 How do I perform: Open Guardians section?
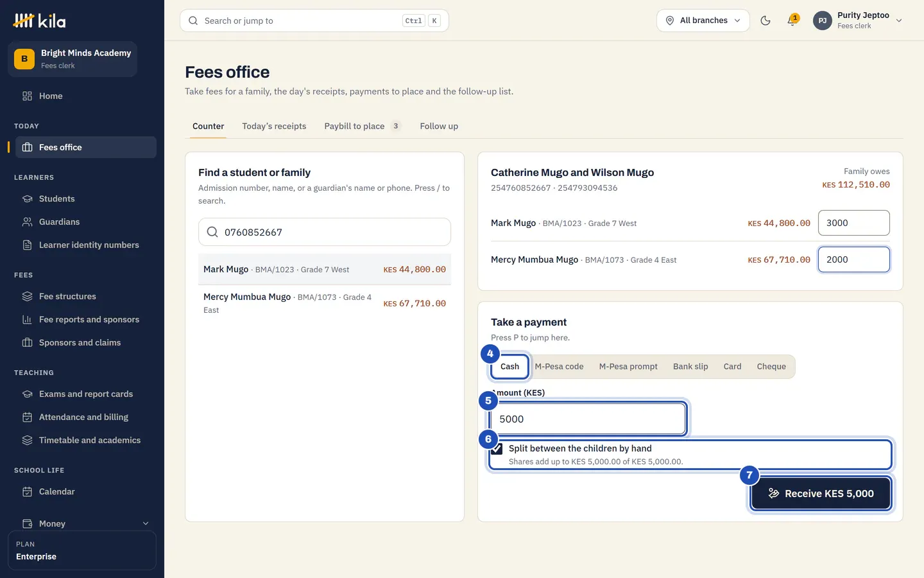coord(86,222)
